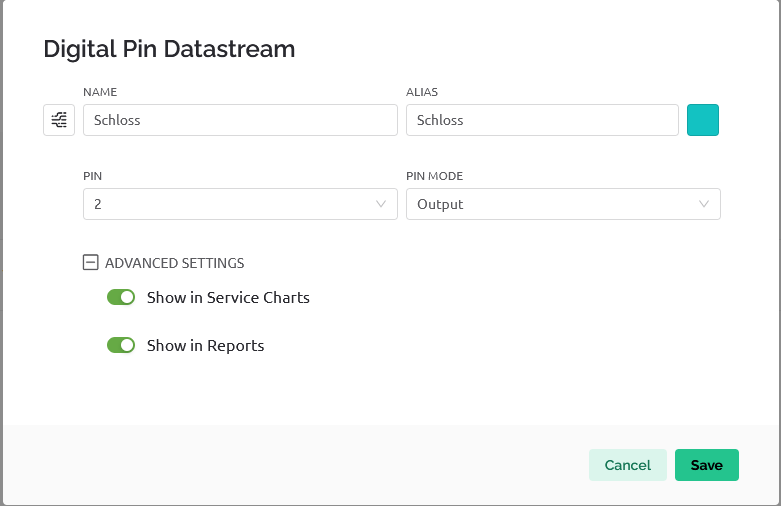Click the datastream icon button beside Name

tap(59, 120)
